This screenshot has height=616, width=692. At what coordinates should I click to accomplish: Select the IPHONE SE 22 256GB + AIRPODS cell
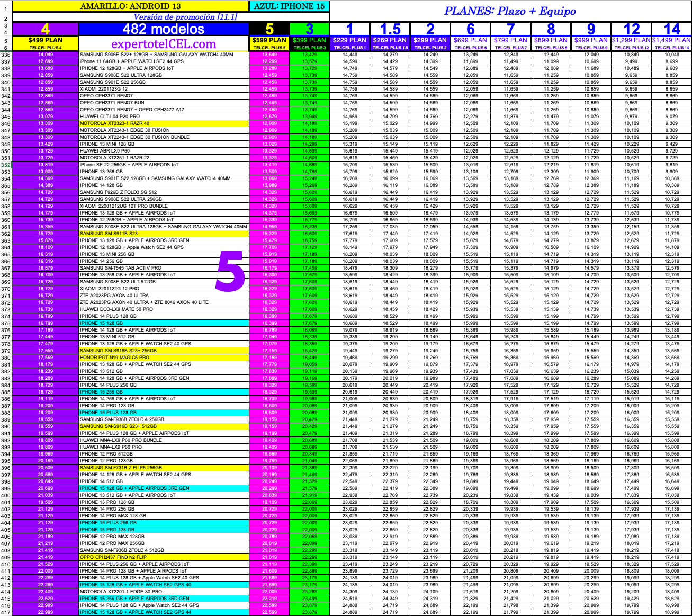[164, 165]
